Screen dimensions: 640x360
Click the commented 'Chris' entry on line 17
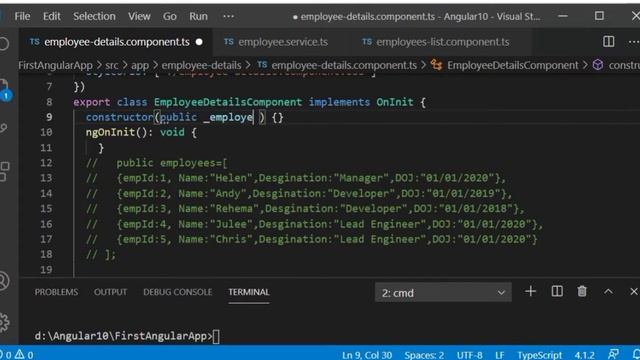click(x=231, y=240)
